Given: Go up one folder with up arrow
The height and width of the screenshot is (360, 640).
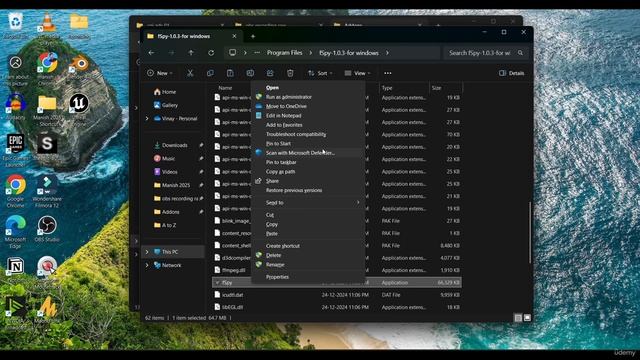Looking at the screenshot, I should (x=191, y=53).
